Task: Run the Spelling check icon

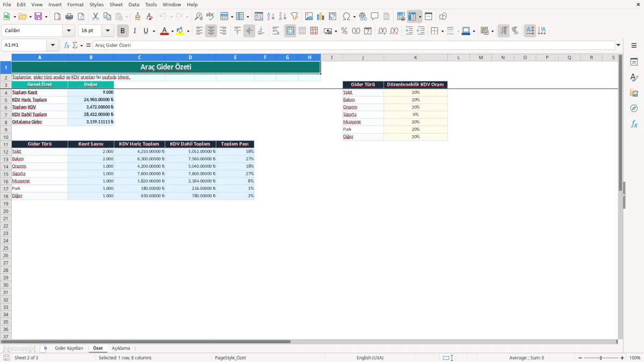Action: pyautogui.click(x=210, y=17)
